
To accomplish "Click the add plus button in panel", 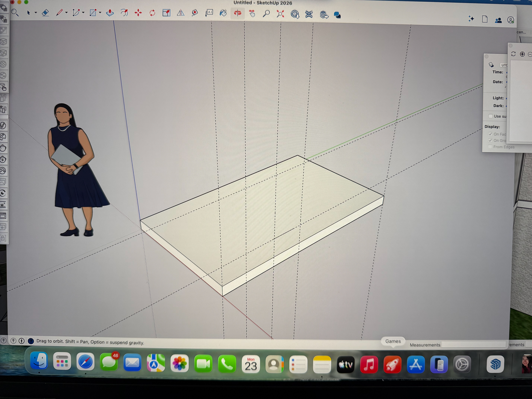I will [x=522, y=54].
